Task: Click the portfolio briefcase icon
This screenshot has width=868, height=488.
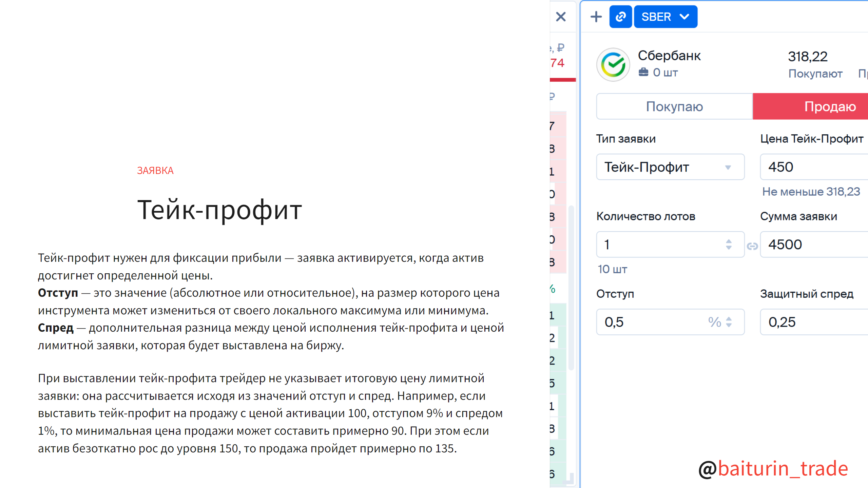Action: [643, 72]
